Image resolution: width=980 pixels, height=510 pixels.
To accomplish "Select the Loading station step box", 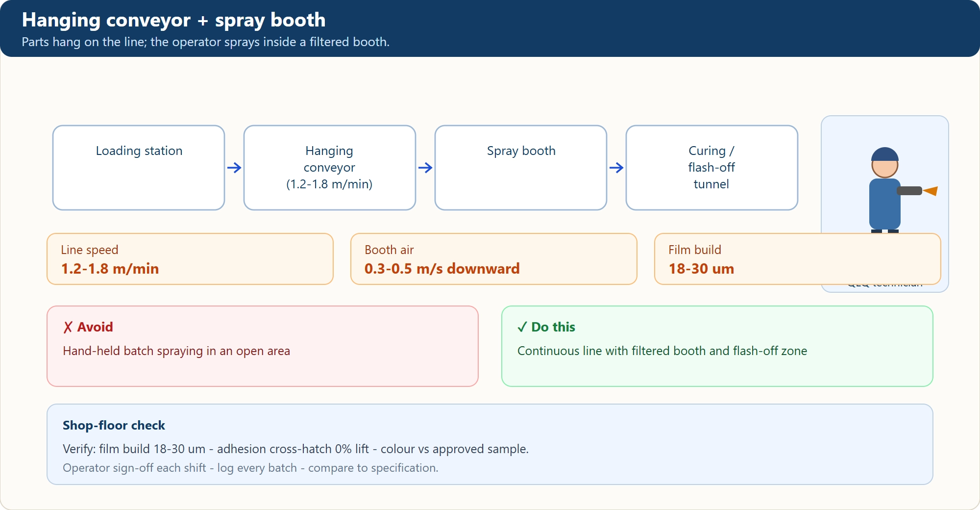I will pos(139,168).
